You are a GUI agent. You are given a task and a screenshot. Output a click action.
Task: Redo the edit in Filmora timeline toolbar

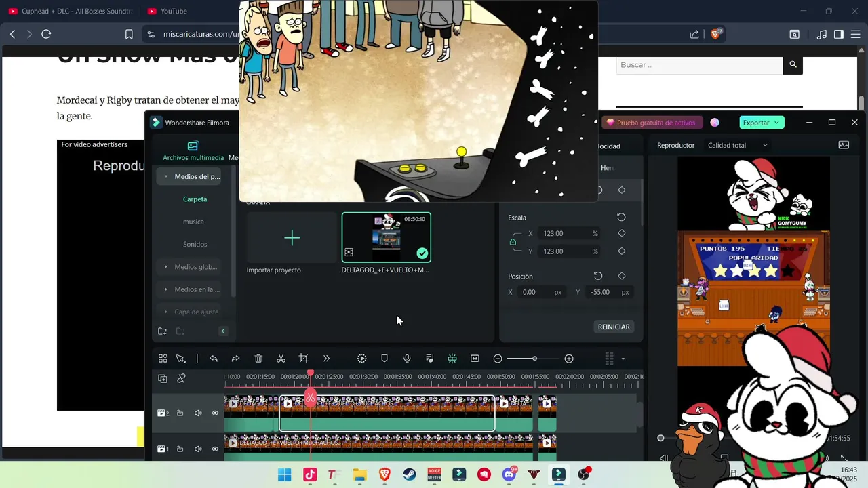pos(235,359)
